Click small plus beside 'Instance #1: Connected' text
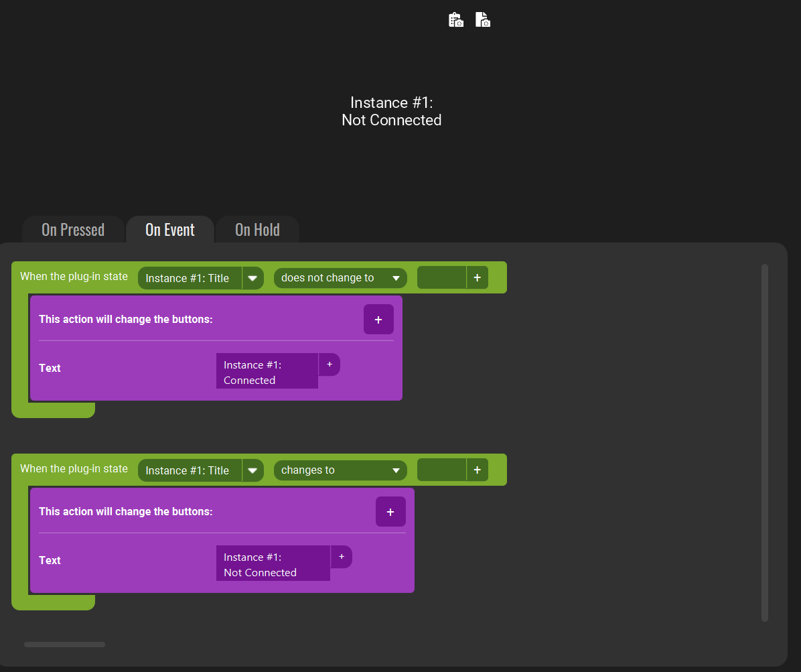801x672 pixels. click(330, 364)
